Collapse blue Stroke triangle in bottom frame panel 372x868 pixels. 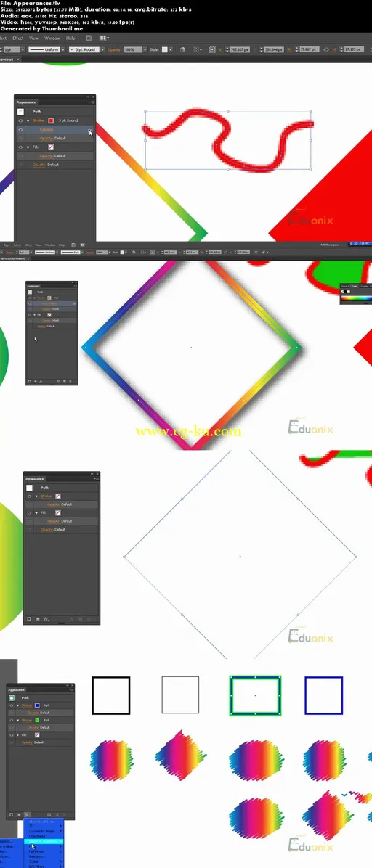click(x=17, y=705)
